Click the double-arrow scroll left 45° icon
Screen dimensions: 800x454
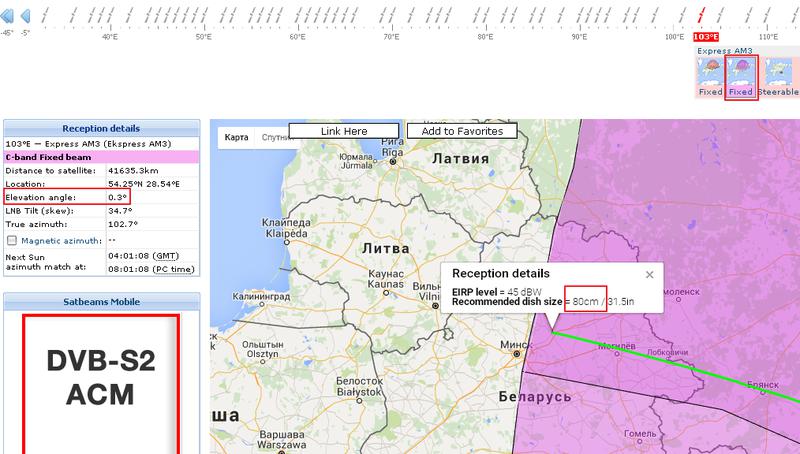(7, 16)
